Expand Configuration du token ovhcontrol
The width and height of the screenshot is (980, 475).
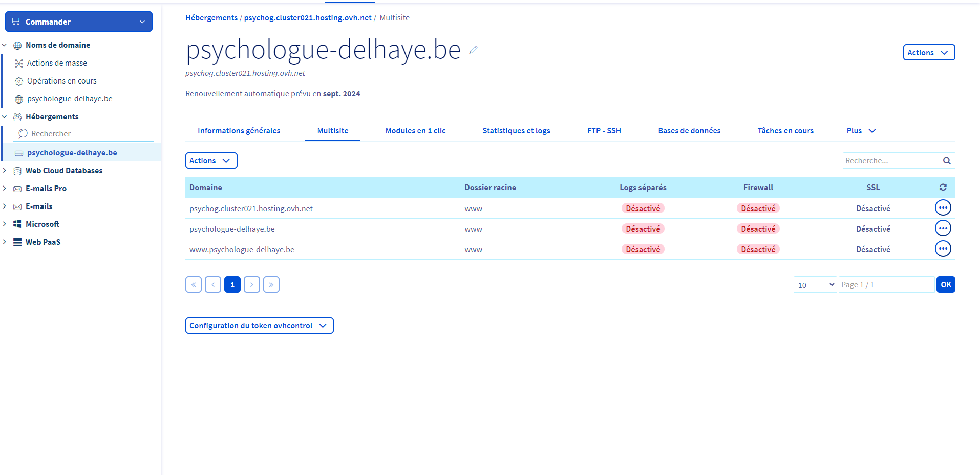click(x=259, y=326)
